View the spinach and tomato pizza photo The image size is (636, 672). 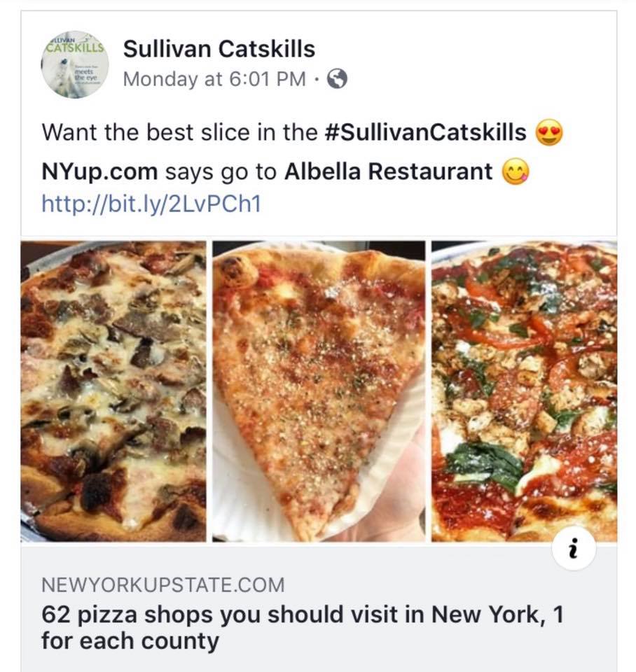(524, 391)
